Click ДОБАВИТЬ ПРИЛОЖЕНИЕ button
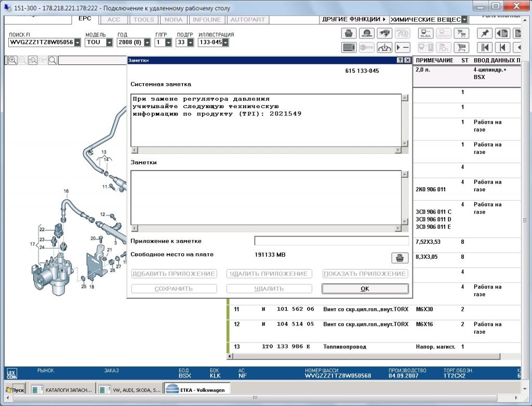 tap(174, 273)
